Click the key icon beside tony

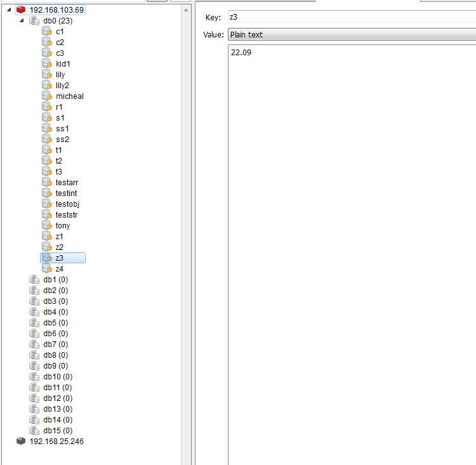47,225
